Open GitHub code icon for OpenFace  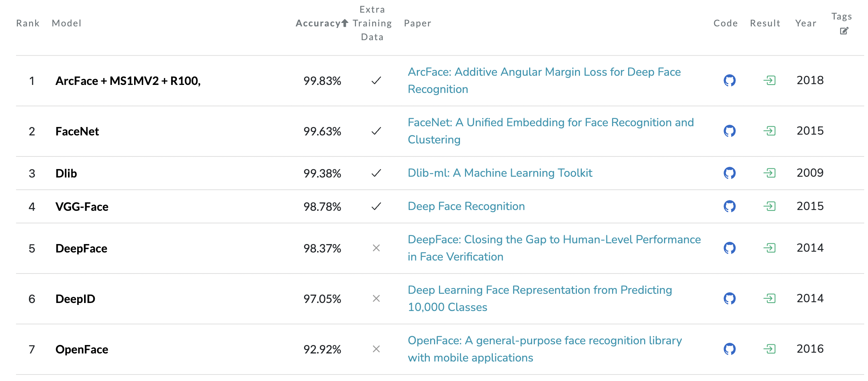click(729, 349)
